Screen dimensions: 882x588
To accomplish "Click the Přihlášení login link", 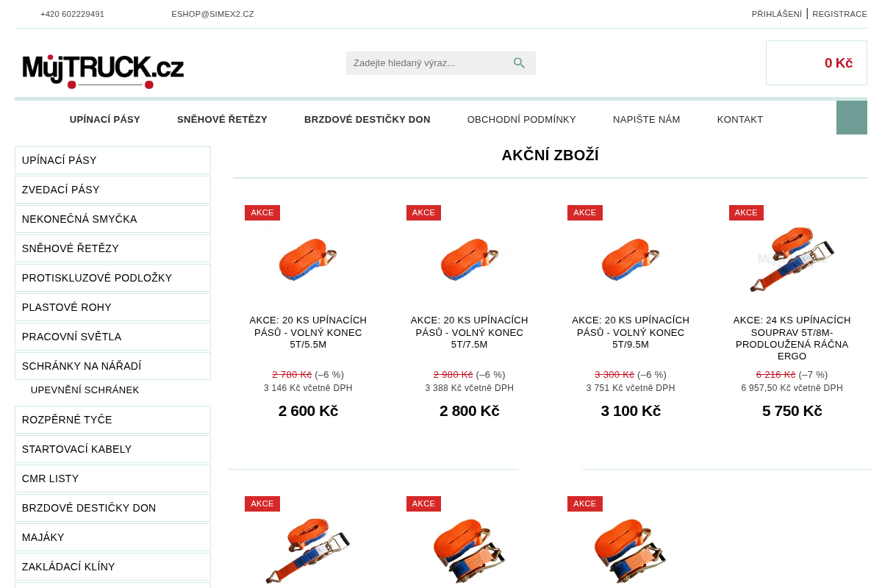I will point(777,14).
